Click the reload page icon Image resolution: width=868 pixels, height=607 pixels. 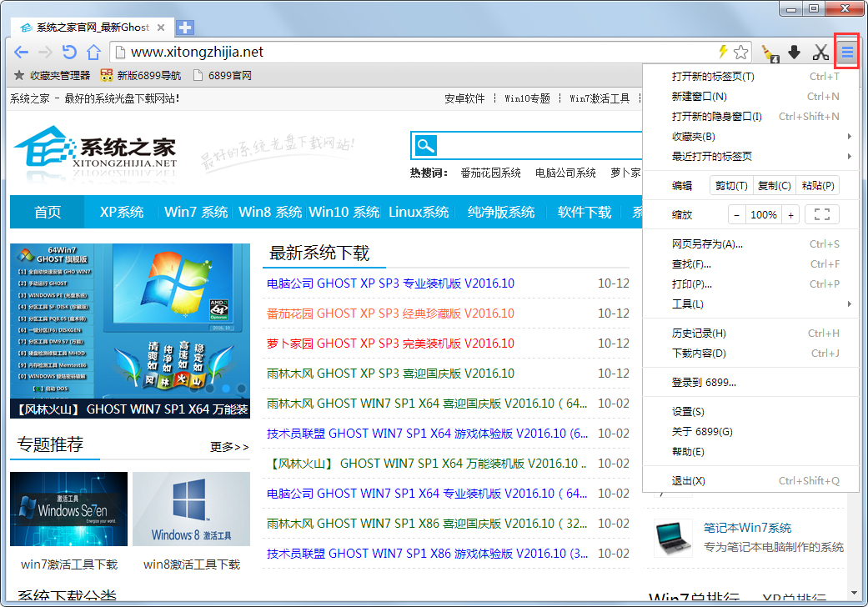(69, 53)
